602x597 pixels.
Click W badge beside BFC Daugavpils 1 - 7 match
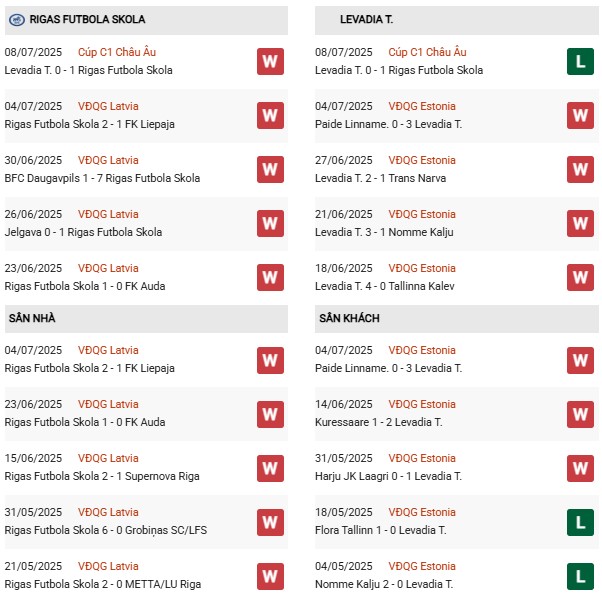click(x=269, y=169)
